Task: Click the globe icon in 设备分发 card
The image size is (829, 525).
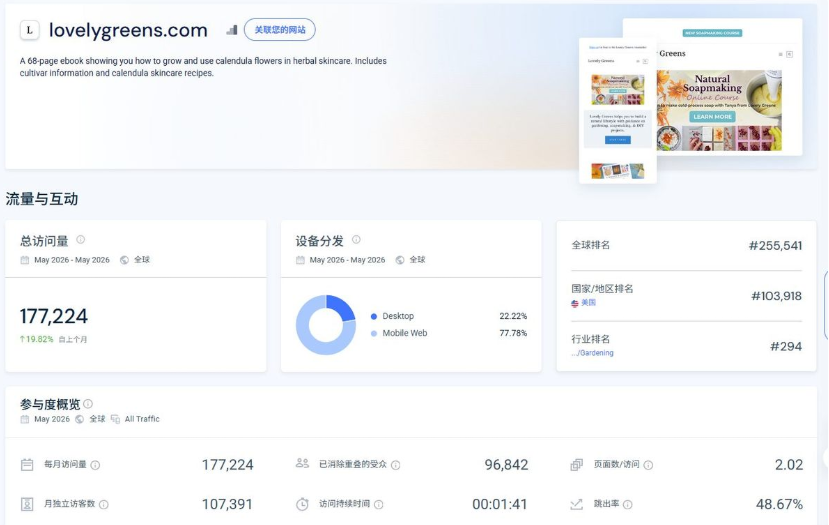Action: click(400, 260)
